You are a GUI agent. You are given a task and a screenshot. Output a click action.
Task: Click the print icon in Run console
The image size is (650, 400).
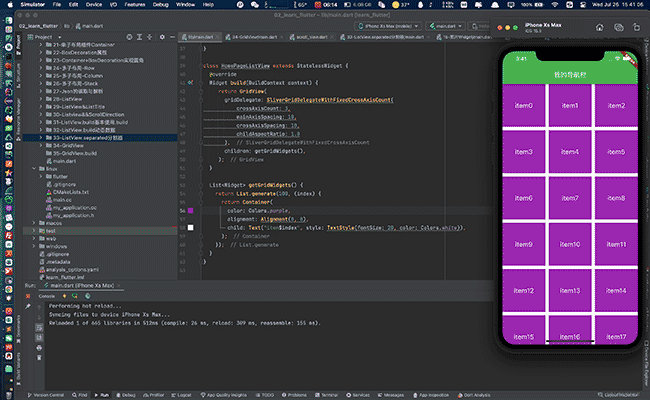coord(39,348)
